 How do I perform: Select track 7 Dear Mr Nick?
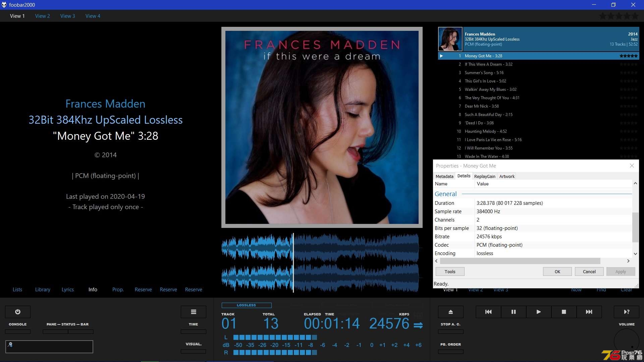(539, 106)
